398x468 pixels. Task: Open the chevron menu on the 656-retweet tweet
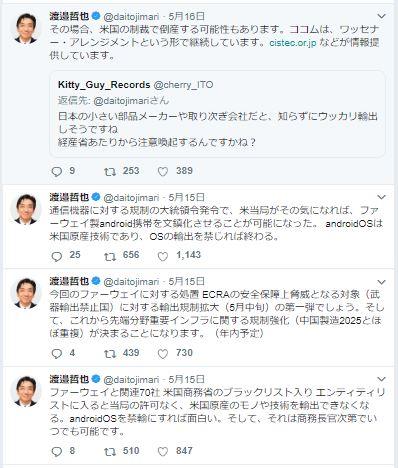[381, 197]
